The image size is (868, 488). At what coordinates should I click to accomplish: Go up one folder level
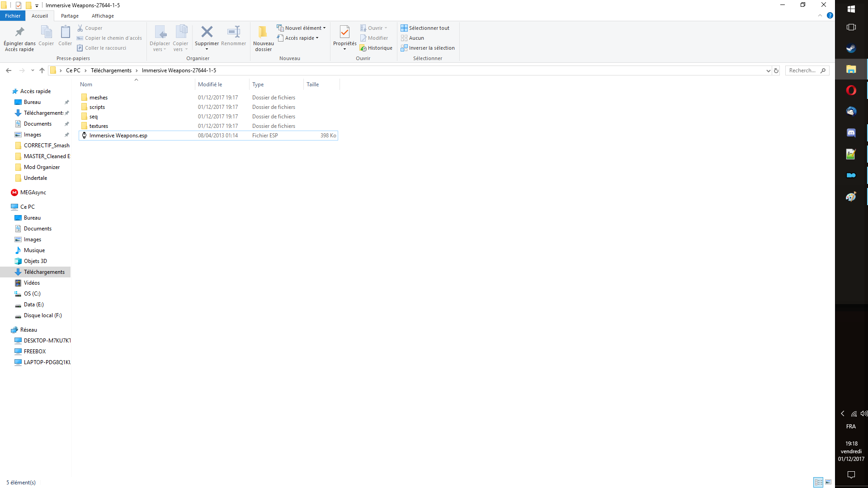tap(42, 70)
